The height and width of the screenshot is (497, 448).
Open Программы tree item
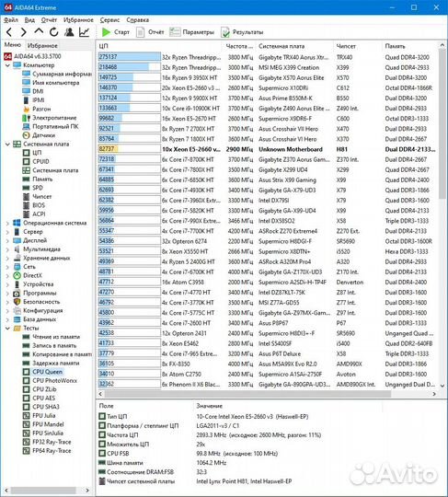35,294
